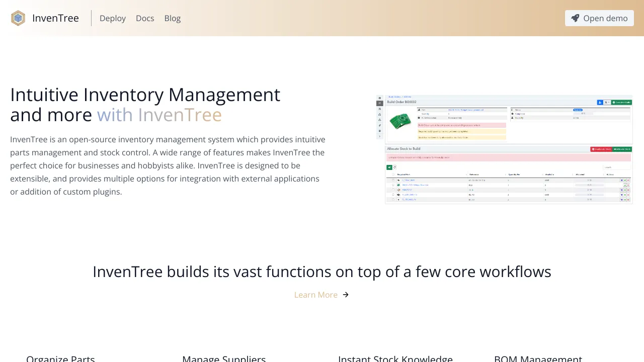Click the arrow icon beside Learn More
644x362 pixels.
pos(346,295)
